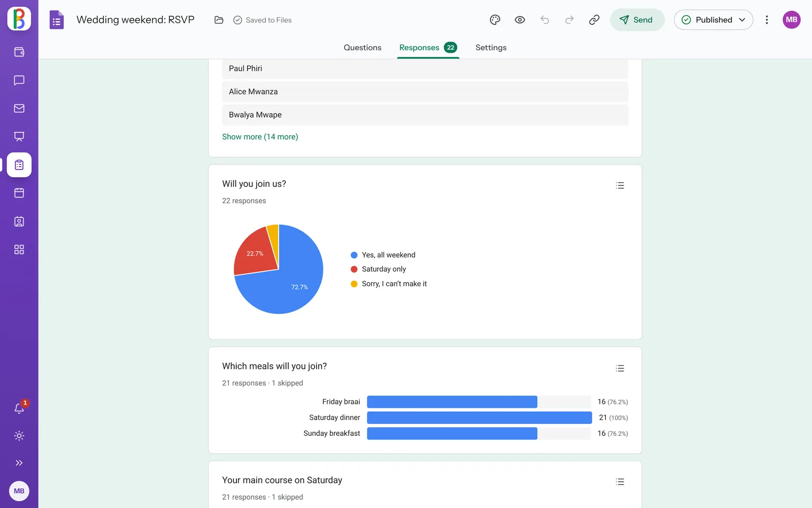Open MB avatar in sidebar bottom
This screenshot has width=812, height=508.
click(19, 491)
